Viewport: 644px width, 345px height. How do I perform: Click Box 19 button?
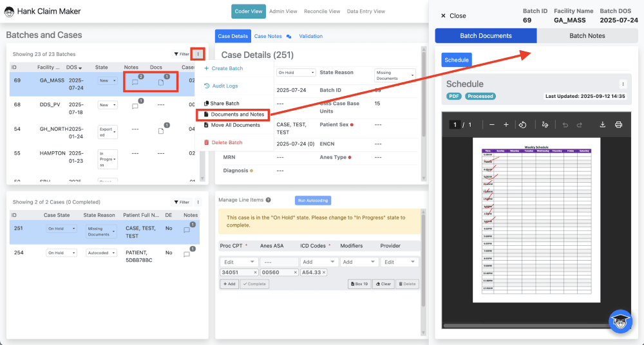pos(359,284)
